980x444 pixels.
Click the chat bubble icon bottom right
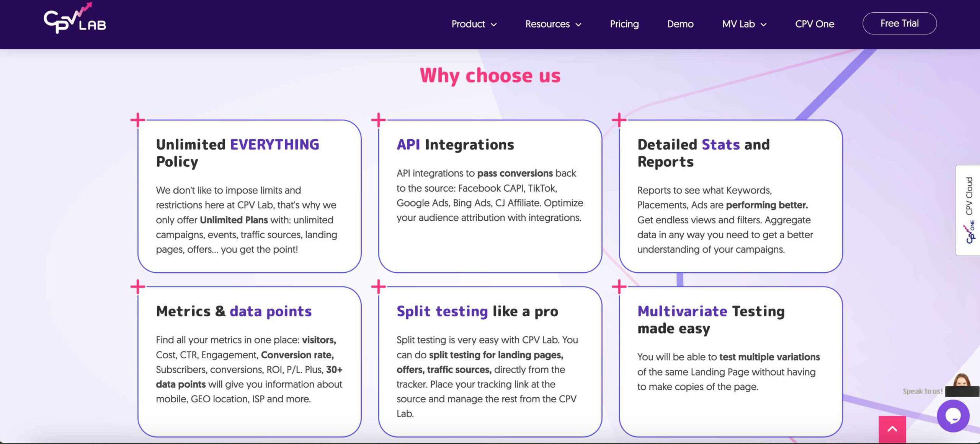click(955, 414)
